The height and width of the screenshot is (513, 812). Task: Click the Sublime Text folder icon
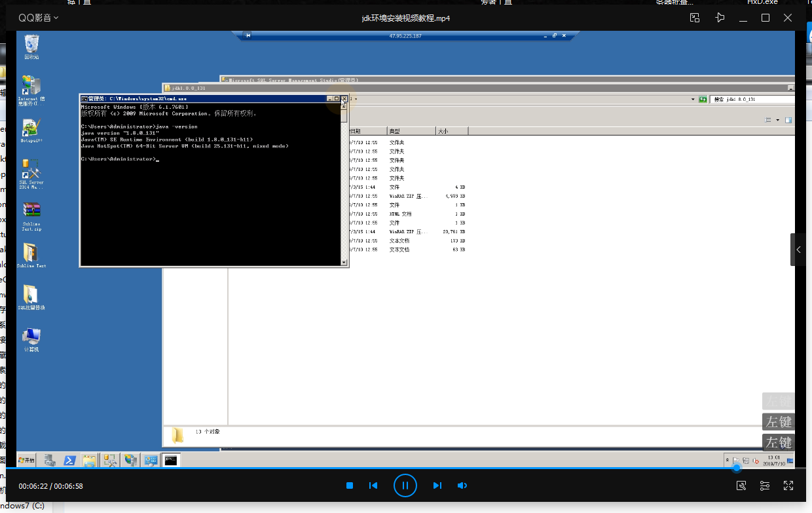click(x=31, y=253)
